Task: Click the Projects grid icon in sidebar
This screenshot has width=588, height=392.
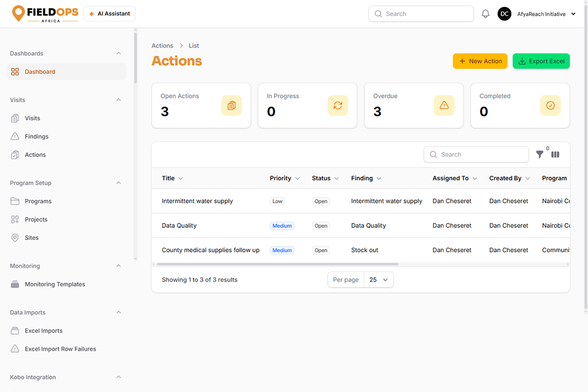Action: click(x=15, y=220)
